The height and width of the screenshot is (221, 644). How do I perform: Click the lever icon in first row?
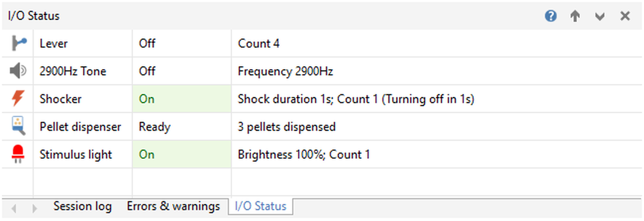point(18,44)
